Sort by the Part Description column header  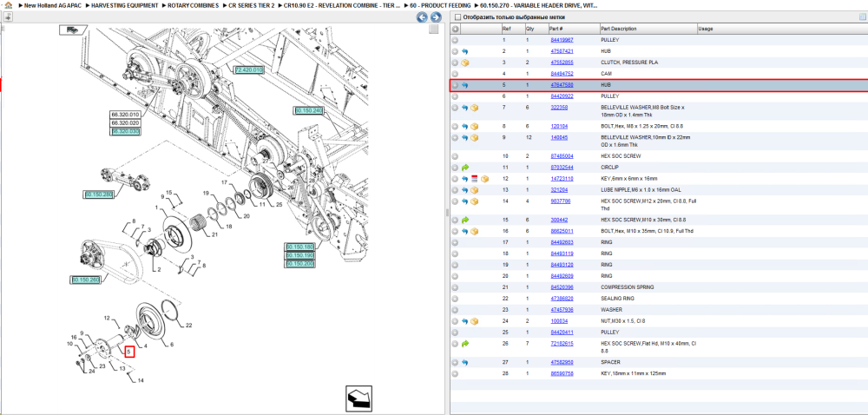pyautogui.click(x=648, y=29)
